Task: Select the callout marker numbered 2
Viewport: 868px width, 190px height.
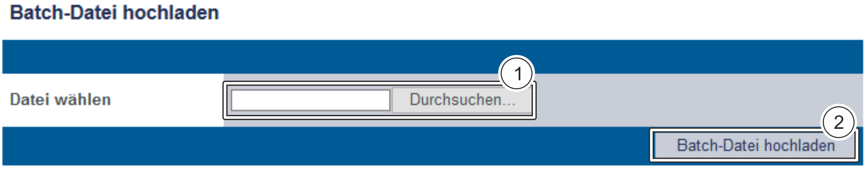Action: point(838,122)
